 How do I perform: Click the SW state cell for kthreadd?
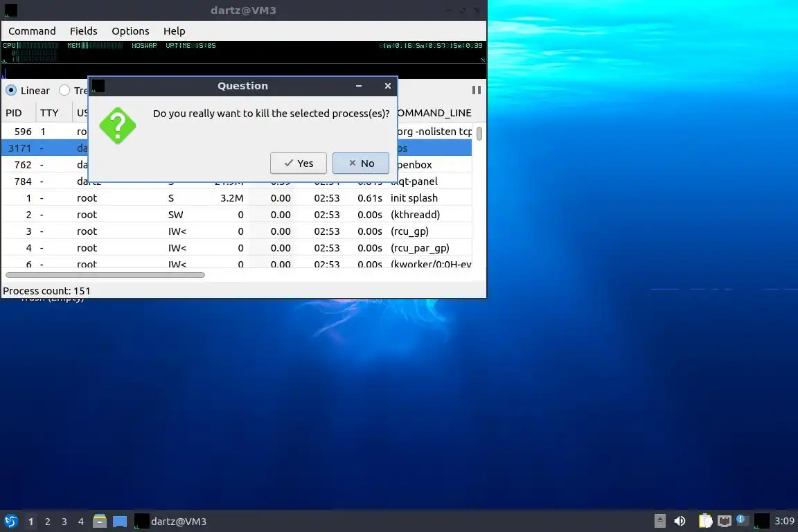pos(175,215)
